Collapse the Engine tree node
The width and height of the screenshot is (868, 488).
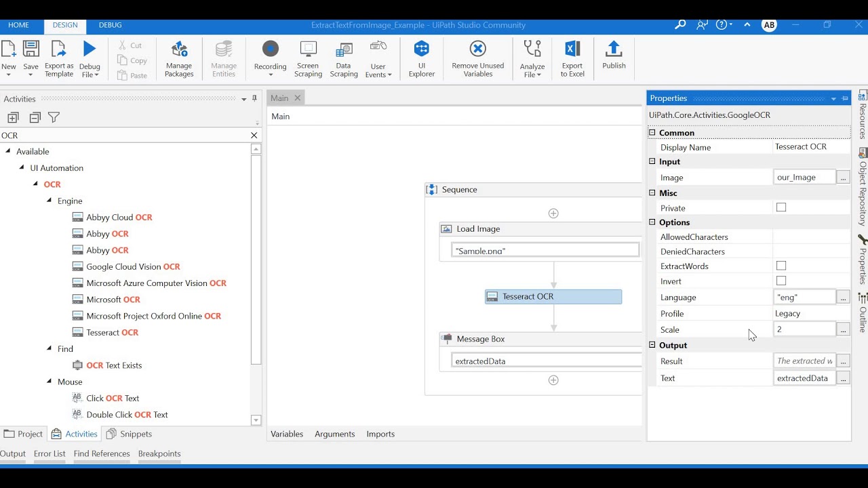click(50, 201)
